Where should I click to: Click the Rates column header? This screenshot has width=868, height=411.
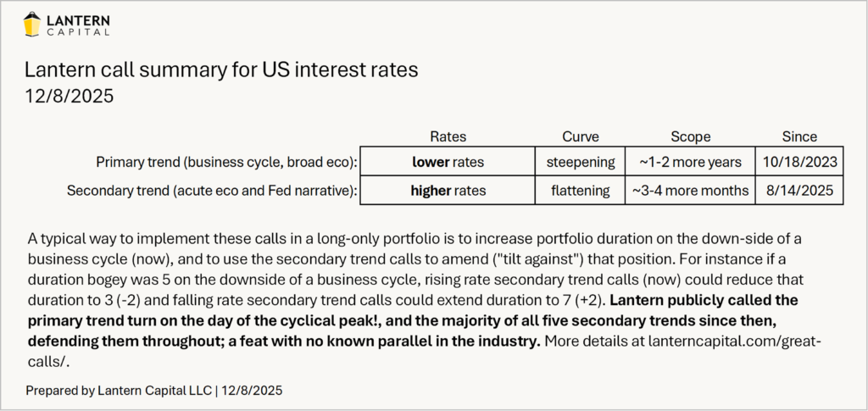448,136
